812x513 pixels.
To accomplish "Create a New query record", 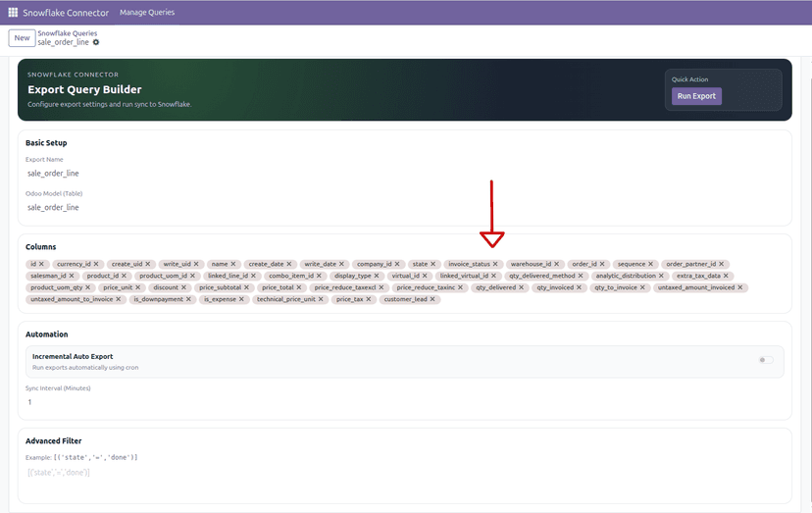I will pyautogui.click(x=22, y=38).
